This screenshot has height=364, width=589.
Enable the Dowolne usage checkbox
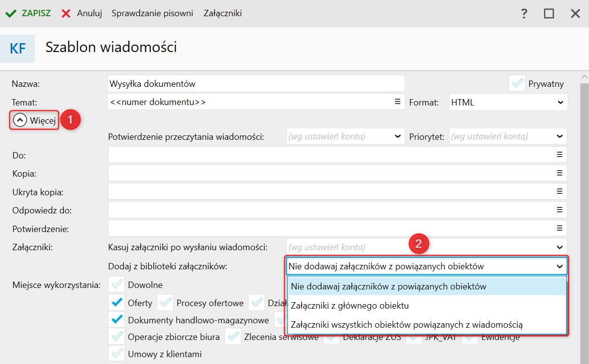pos(117,285)
